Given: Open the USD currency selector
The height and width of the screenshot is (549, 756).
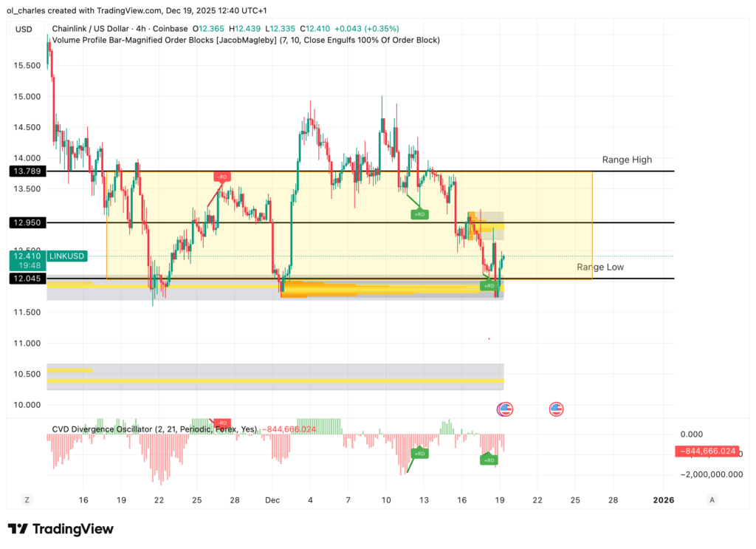Looking at the screenshot, I should tap(25, 29).
